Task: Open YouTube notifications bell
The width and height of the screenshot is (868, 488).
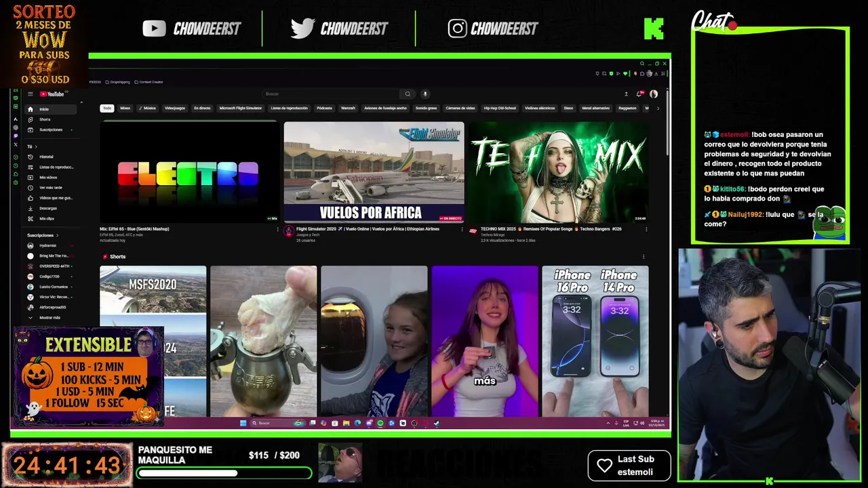Action: click(x=639, y=94)
